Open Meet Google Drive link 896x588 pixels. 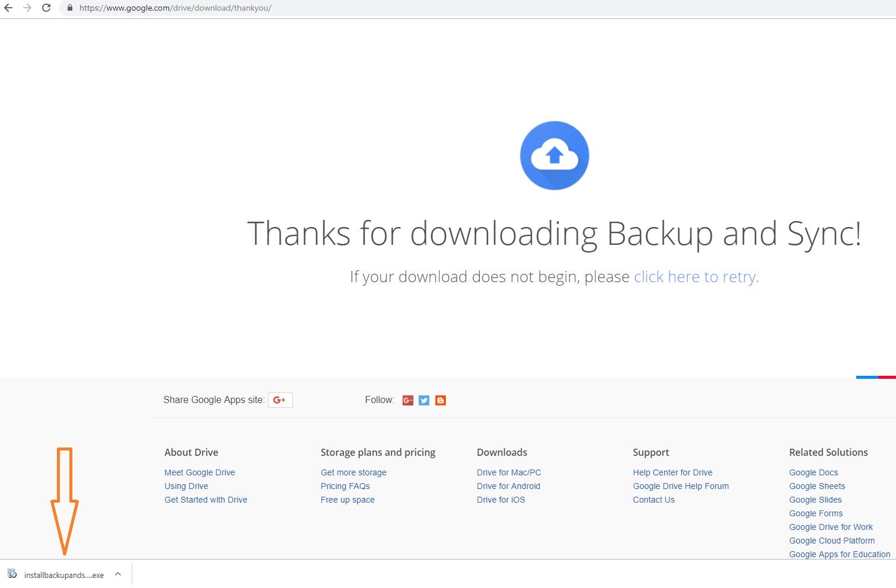(200, 472)
